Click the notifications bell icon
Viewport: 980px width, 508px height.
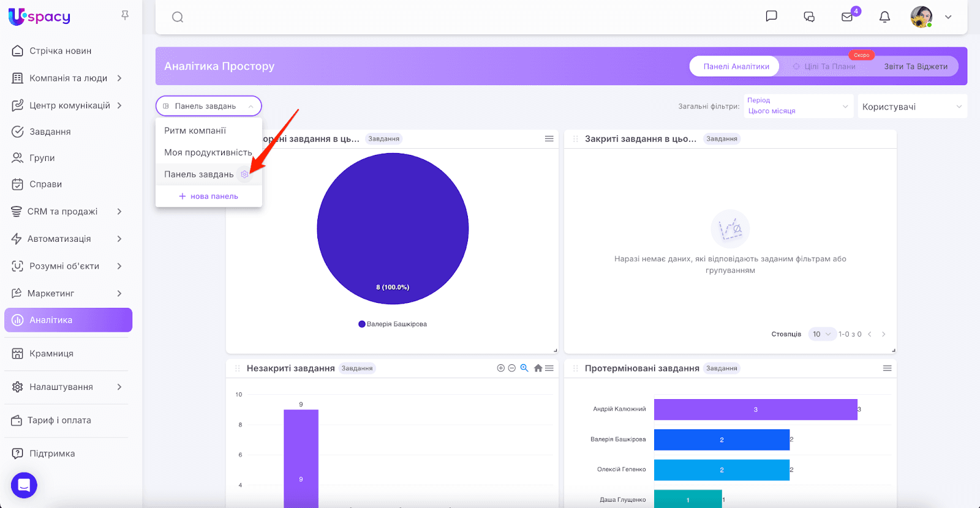point(884,17)
